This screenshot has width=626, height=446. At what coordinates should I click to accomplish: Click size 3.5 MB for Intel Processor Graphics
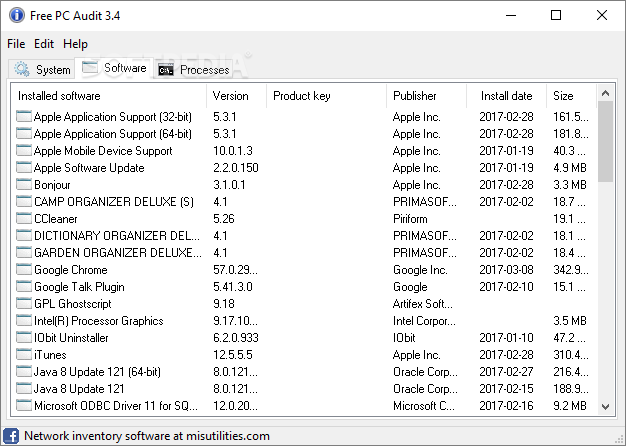click(x=570, y=320)
